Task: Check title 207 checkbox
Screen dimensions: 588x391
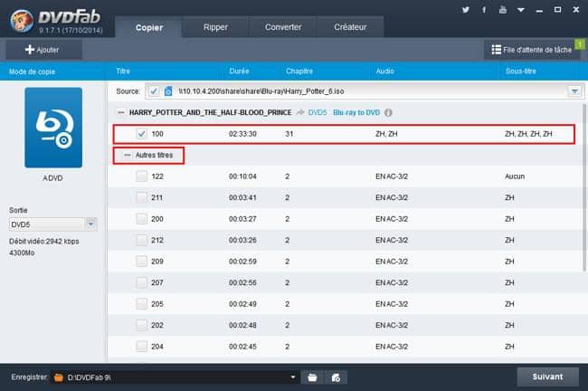Action: pos(141,282)
